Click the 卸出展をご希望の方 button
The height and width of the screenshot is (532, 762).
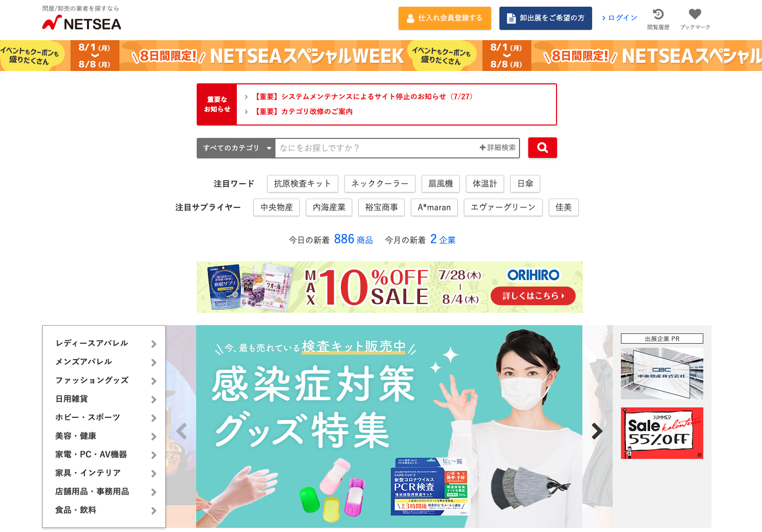[546, 18]
